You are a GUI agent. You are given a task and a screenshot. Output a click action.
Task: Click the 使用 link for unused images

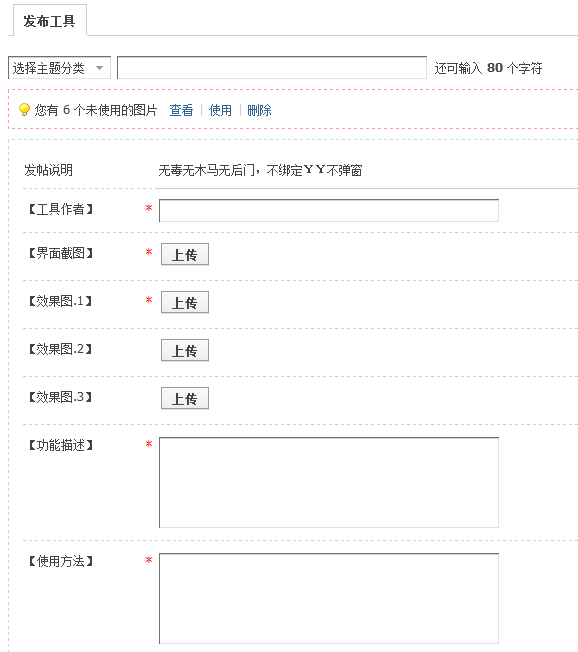tap(220, 110)
